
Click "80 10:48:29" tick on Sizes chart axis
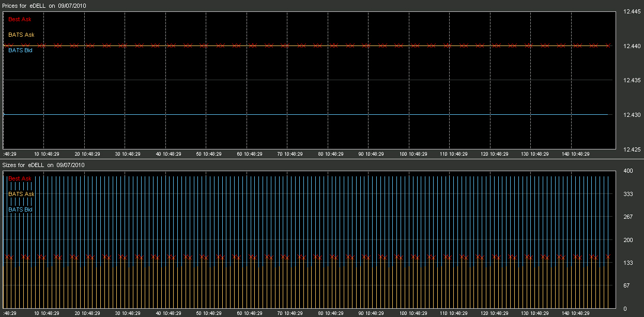330,313
